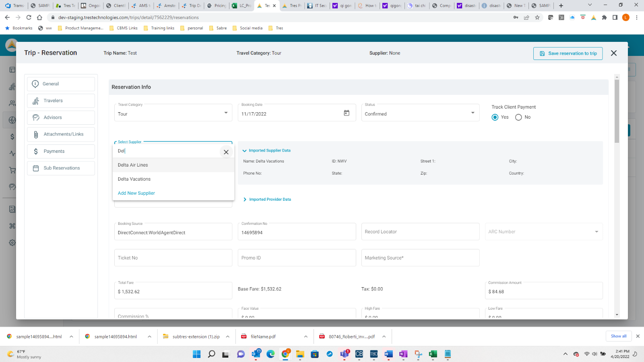The width and height of the screenshot is (644, 362).
Task: Choose Delta Vacations supplier option
Action: pos(173,179)
